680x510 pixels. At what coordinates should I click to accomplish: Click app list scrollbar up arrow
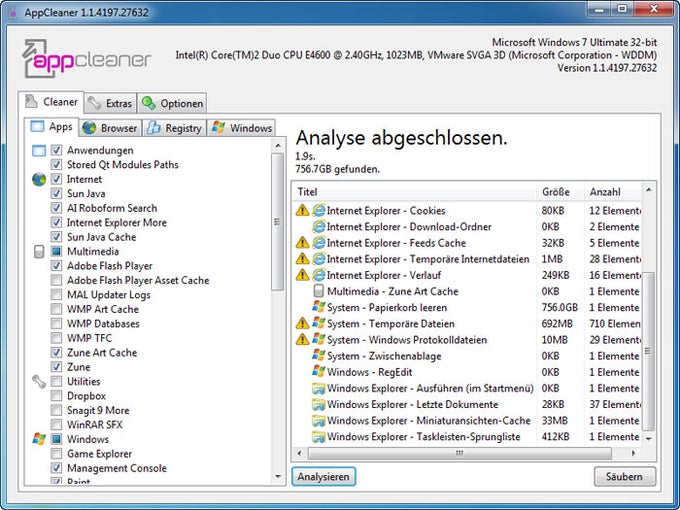[278, 146]
